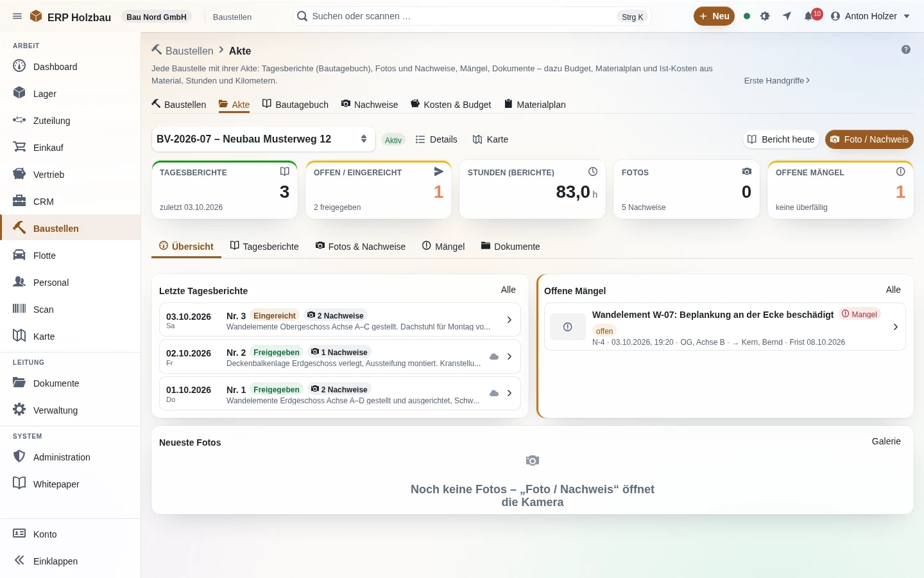Image resolution: width=924 pixels, height=578 pixels.
Task: Expand report Nr. 3 chevron arrow
Action: (509, 320)
